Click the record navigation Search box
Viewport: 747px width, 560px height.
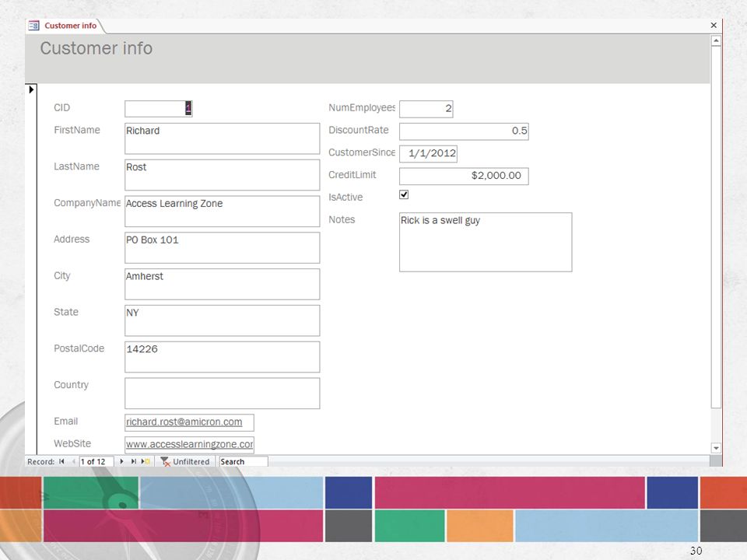click(x=244, y=461)
